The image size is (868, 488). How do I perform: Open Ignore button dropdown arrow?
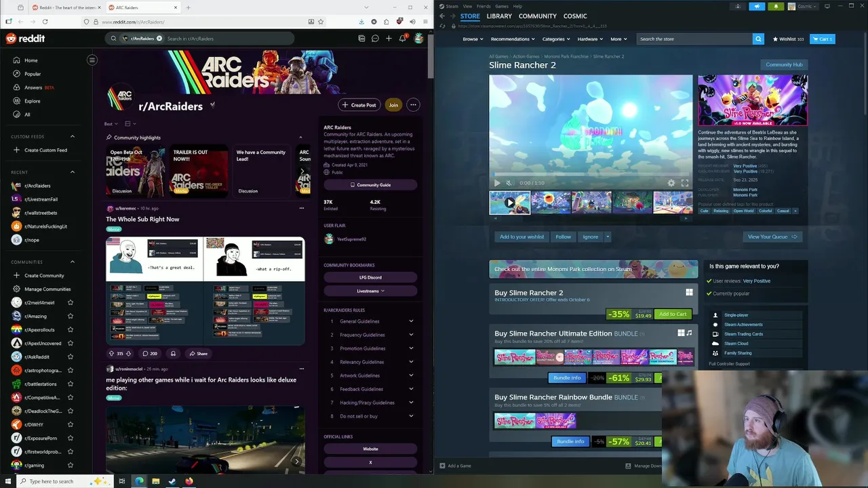(608, 237)
